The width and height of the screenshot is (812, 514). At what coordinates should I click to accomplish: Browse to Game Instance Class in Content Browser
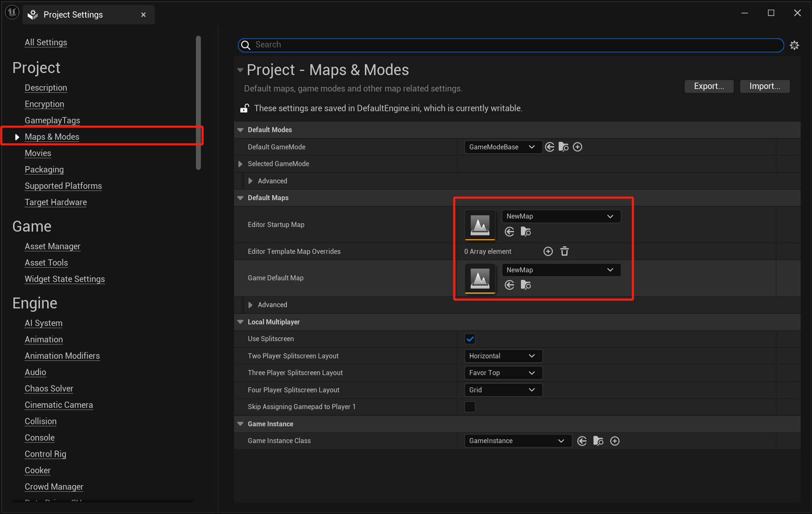tap(599, 441)
